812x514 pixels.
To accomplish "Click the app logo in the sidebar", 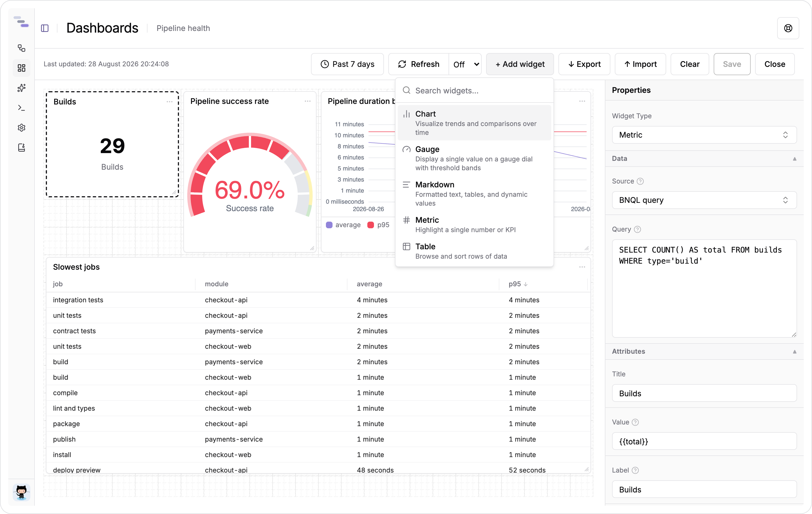I will point(21,22).
